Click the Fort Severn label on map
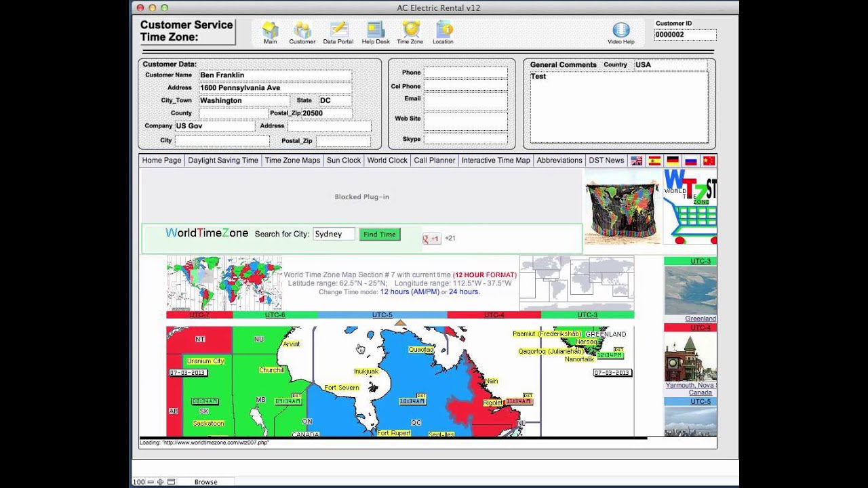 coord(342,388)
